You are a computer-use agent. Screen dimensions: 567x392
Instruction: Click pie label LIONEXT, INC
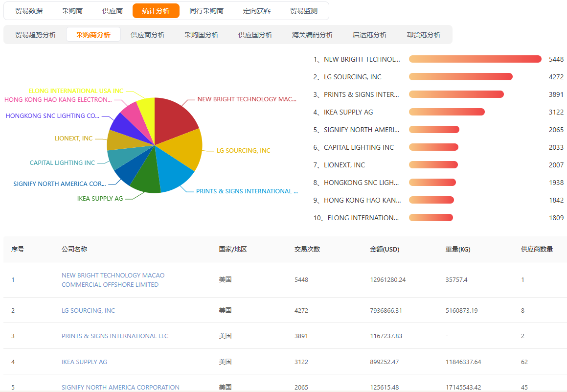73,138
